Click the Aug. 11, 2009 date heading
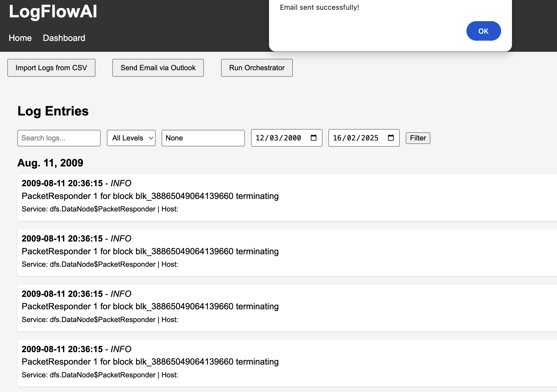Image resolution: width=557 pixels, height=392 pixels. point(50,163)
